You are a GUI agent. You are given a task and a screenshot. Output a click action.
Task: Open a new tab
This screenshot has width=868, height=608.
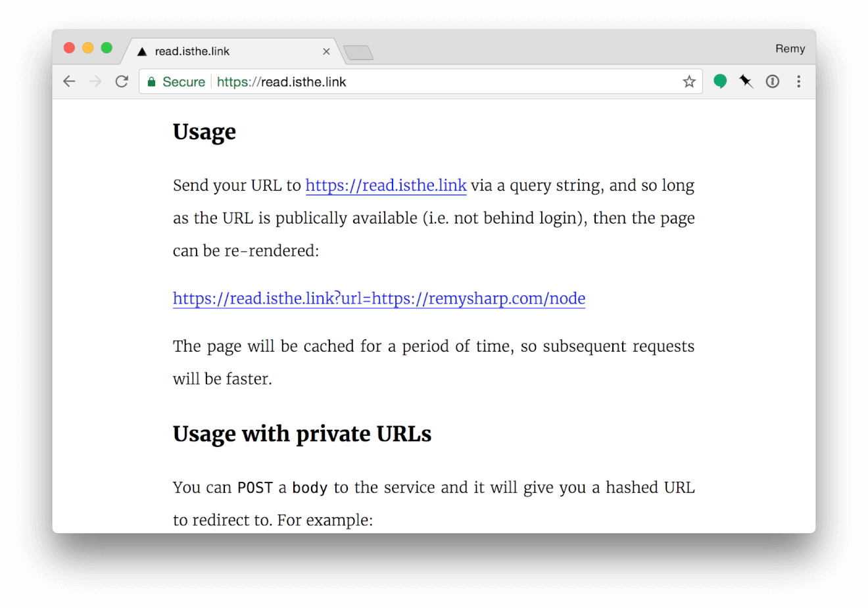358,53
